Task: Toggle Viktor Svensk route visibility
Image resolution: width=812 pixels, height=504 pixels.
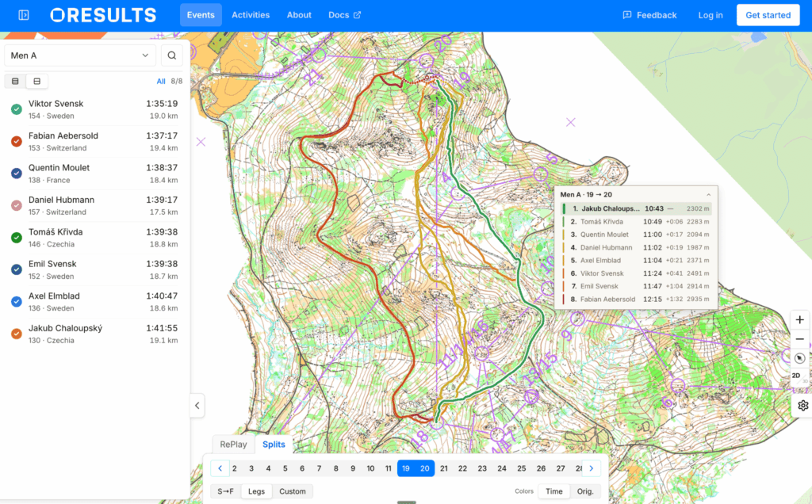Action: [x=17, y=109]
